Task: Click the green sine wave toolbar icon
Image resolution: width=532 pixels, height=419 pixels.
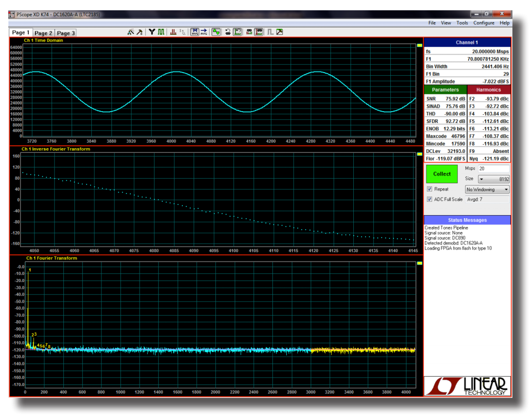Action: click(x=216, y=32)
